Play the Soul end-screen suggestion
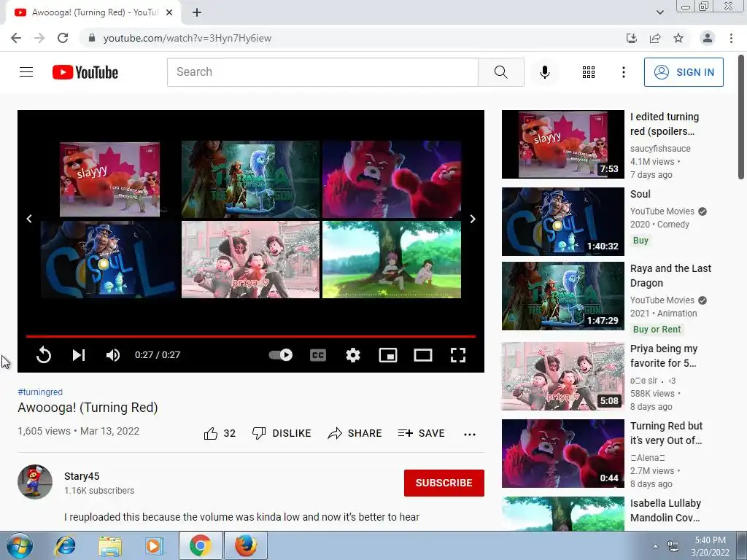The height and width of the screenshot is (560, 747). 110,260
